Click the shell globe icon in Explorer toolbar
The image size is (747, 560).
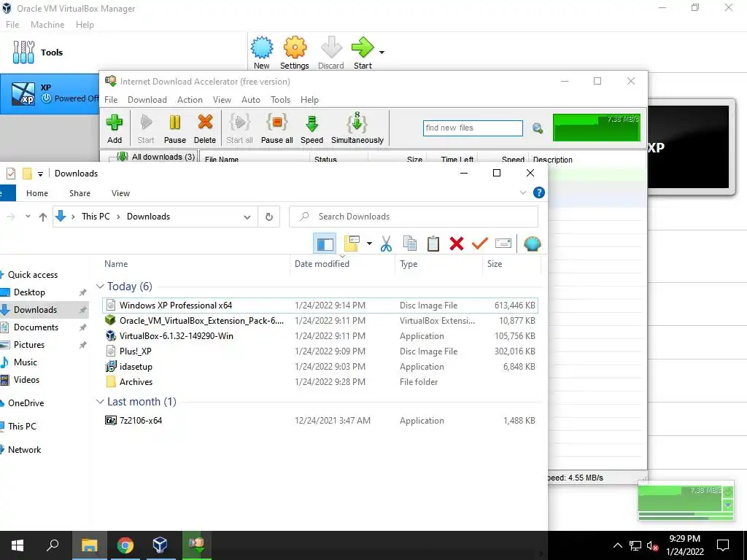(532, 244)
